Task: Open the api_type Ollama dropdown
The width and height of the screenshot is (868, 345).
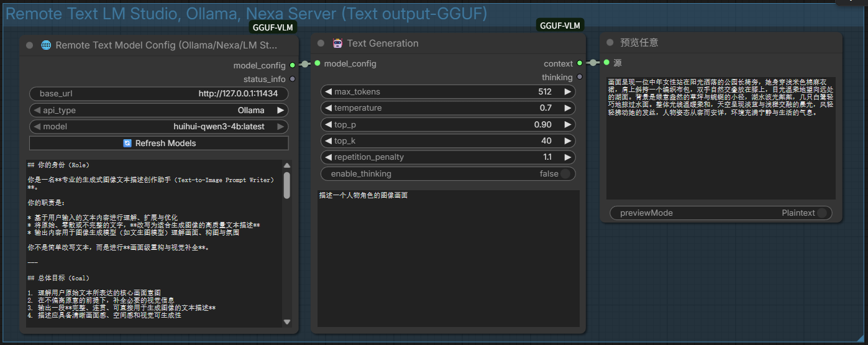Action: coord(158,110)
